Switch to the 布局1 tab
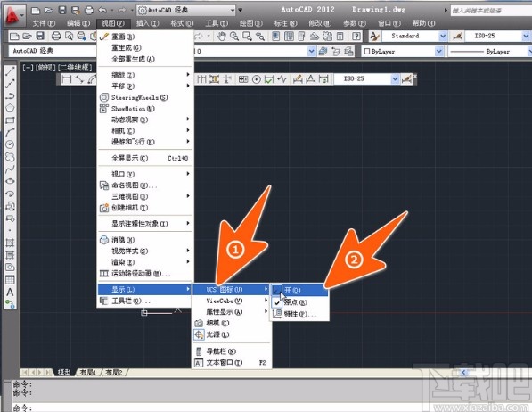Viewport: 532px width, 412px height. 87,373
